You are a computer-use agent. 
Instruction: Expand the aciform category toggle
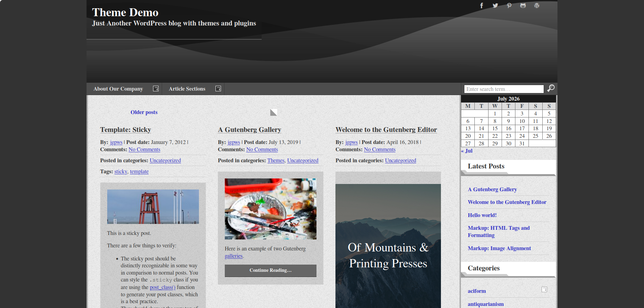tap(544, 289)
